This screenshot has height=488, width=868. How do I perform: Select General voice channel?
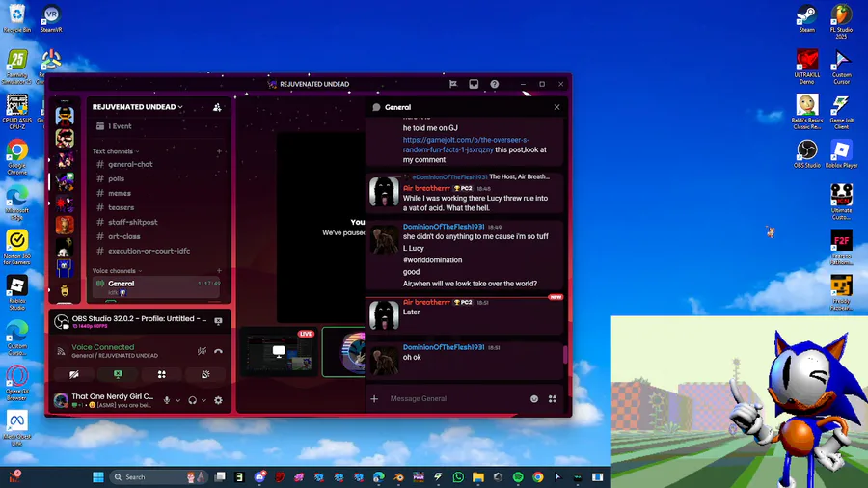click(158, 286)
